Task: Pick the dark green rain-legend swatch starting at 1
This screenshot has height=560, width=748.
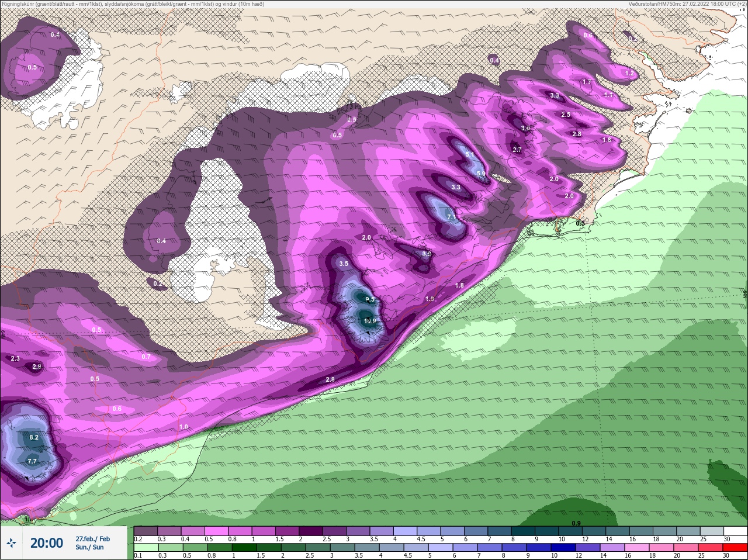Action: tap(244, 548)
